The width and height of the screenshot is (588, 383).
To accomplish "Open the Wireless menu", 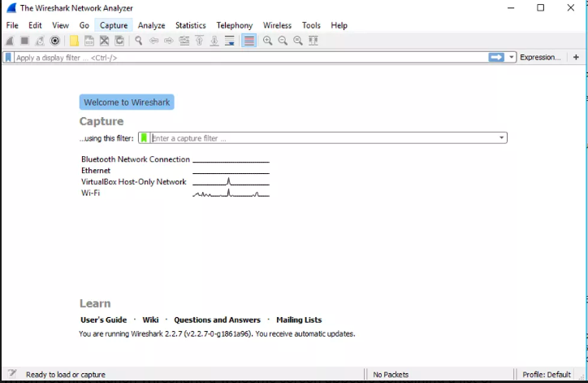I will click(x=277, y=25).
